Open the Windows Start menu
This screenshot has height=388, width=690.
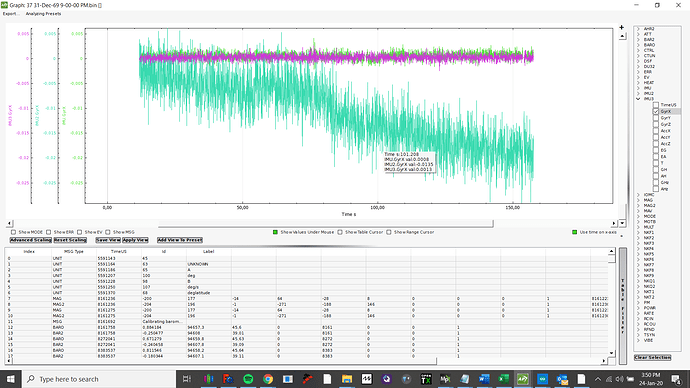point(10,379)
